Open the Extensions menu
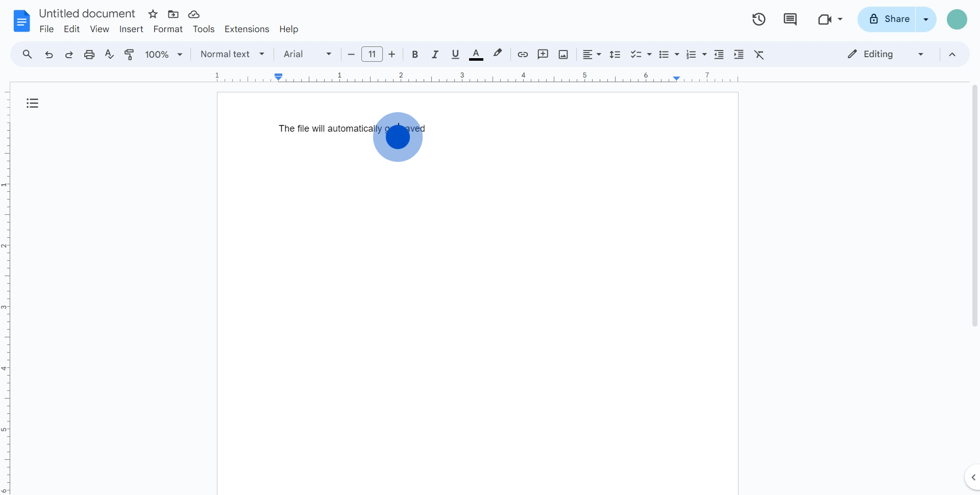This screenshot has height=495, width=980. (247, 29)
